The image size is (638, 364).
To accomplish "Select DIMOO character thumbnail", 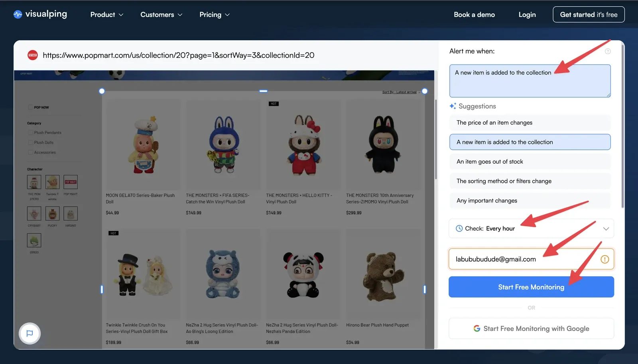I will [34, 241].
